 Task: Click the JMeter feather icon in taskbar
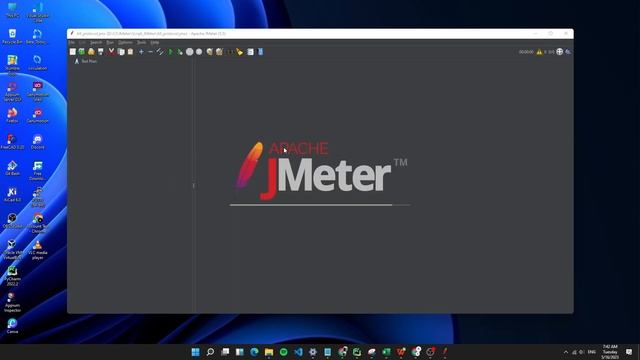(445, 352)
